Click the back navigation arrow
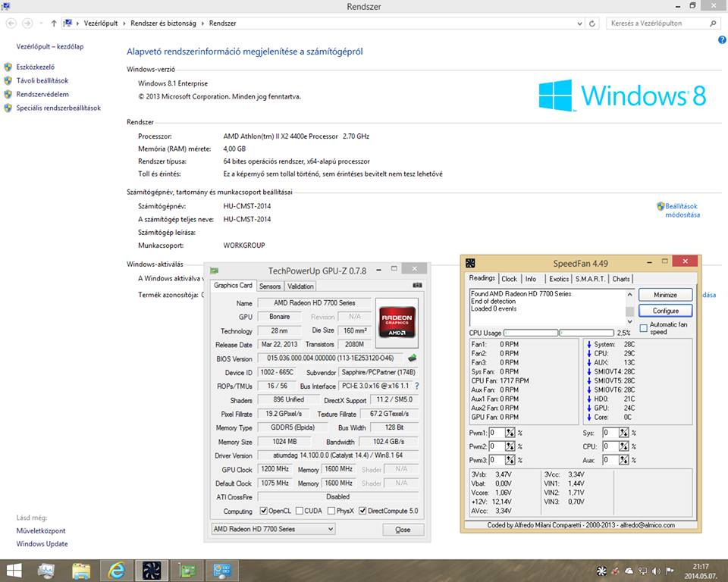728x582 pixels. (11, 23)
